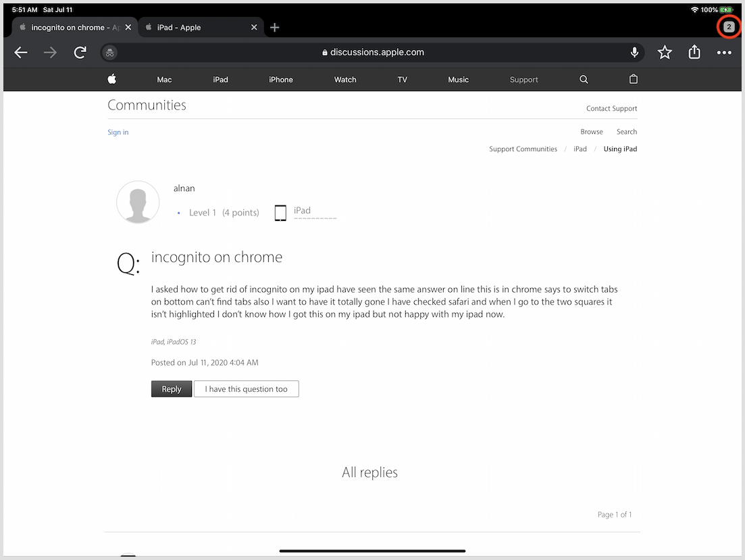Viewport: 745px width, 560px height.
Task: Click the Browse link
Action: point(592,132)
